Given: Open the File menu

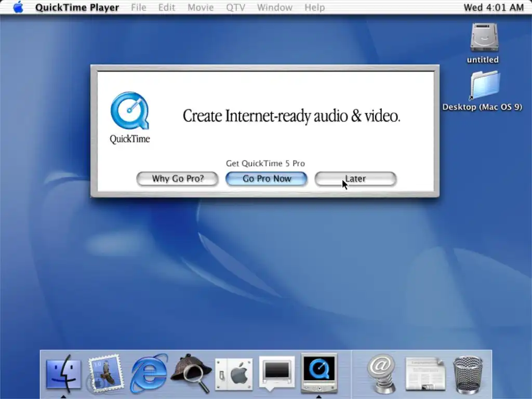Looking at the screenshot, I should click(x=138, y=7).
